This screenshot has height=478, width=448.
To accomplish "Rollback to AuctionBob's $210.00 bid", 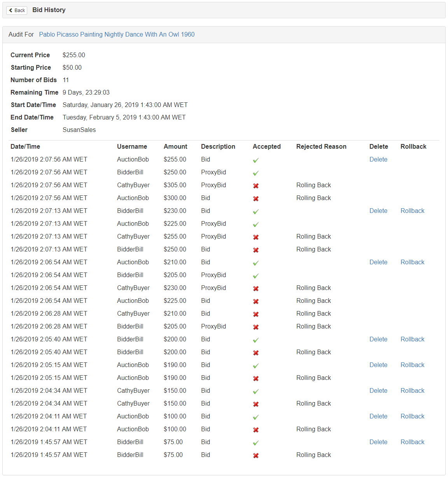I will tap(413, 262).
